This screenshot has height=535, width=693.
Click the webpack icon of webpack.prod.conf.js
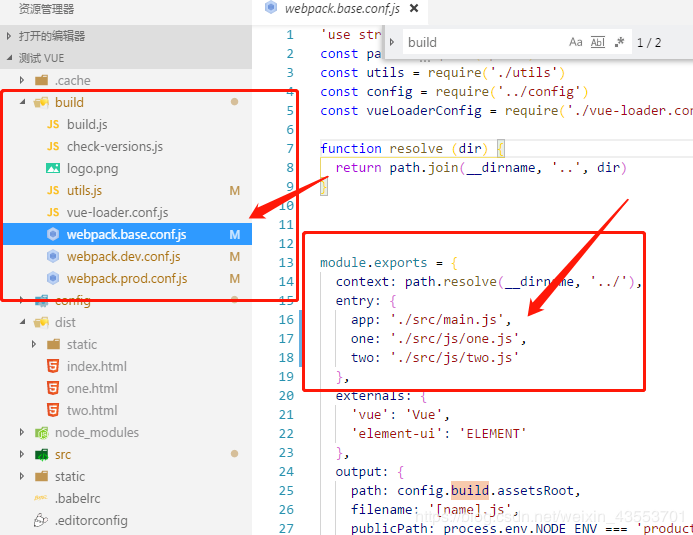(x=53, y=278)
